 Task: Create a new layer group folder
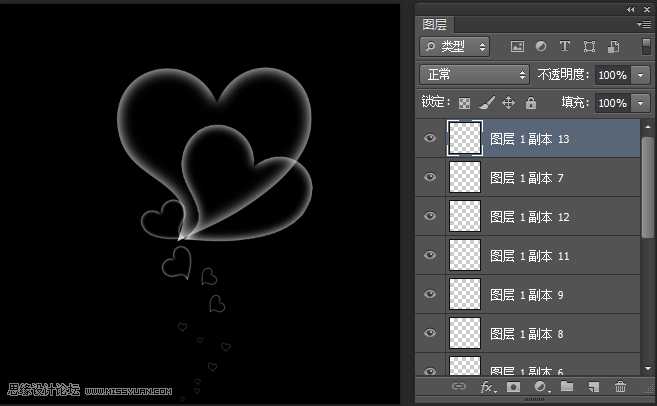pyautogui.click(x=567, y=387)
